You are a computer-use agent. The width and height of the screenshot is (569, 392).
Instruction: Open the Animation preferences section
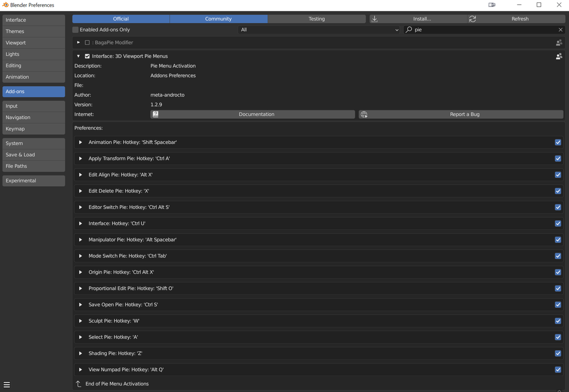coord(34,77)
